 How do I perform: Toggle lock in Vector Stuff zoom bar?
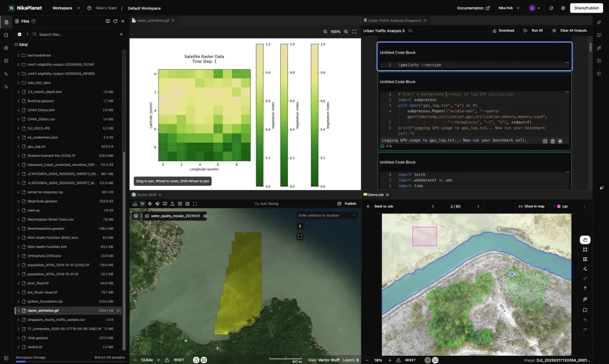pos(167,360)
